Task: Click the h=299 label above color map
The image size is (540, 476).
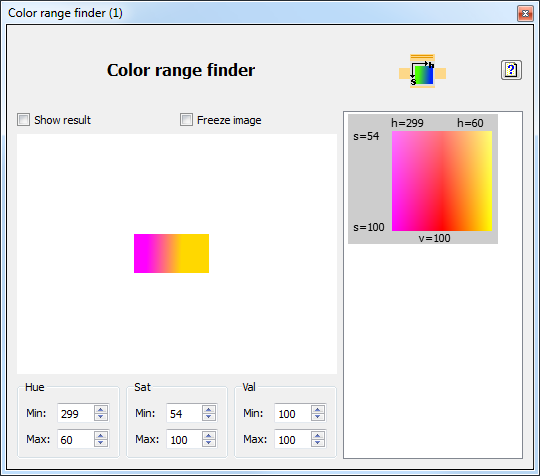Action: pyautogui.click(x=407, y=123)
